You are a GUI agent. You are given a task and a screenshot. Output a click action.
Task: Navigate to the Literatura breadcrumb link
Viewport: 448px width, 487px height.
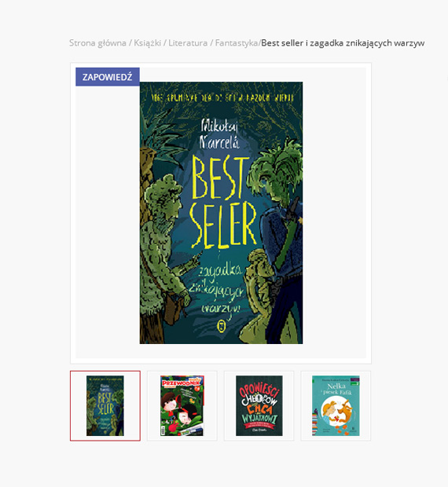(188, 43)
